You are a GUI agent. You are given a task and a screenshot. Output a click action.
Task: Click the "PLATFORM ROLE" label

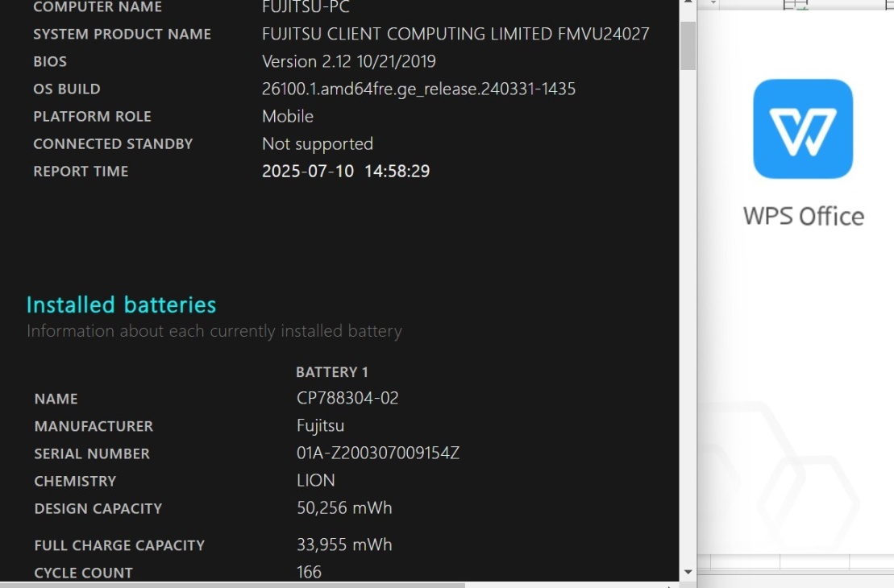click(93, 116)
